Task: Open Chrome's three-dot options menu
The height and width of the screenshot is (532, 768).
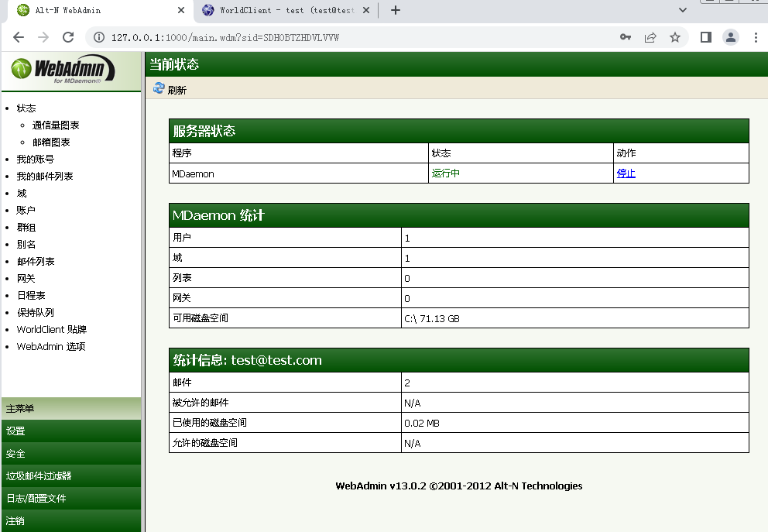Action: point(756,37)
